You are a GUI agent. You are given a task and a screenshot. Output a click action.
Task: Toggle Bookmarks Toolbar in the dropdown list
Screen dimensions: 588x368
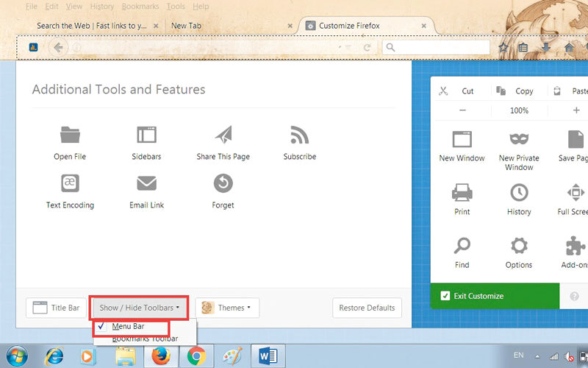click(x=145, y=339)
